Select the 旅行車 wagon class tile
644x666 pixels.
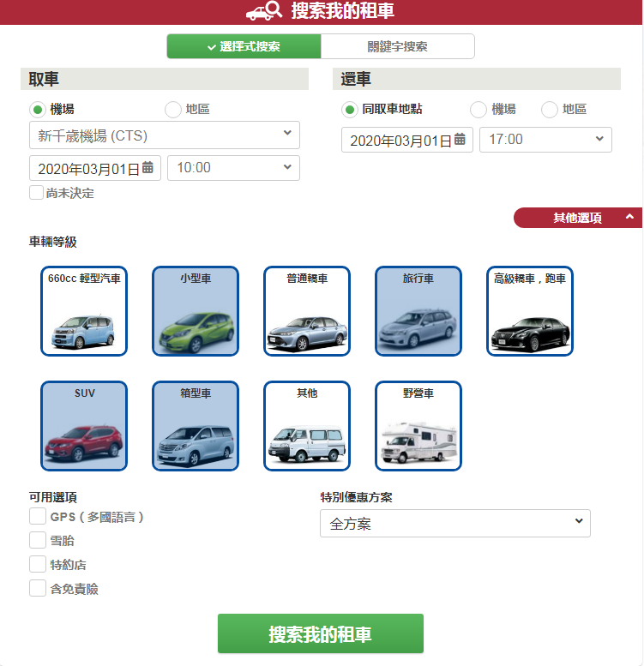pos(418,311)
